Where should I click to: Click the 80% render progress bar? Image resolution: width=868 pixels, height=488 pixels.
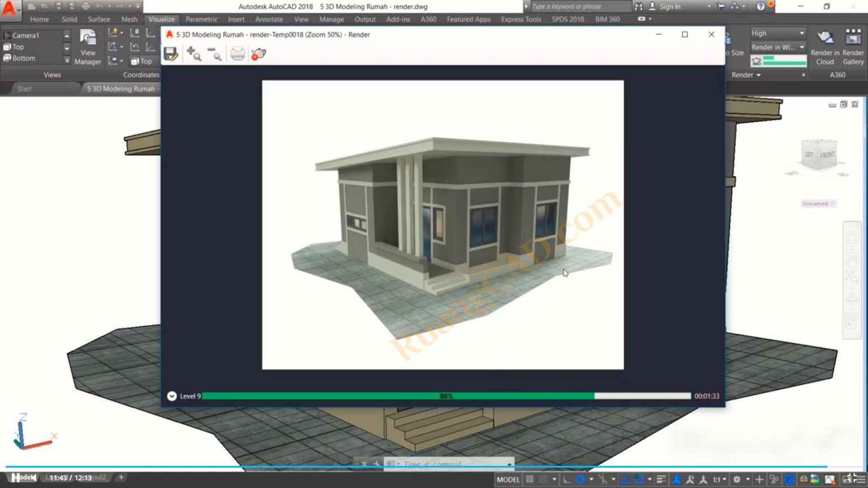[446, 396]
